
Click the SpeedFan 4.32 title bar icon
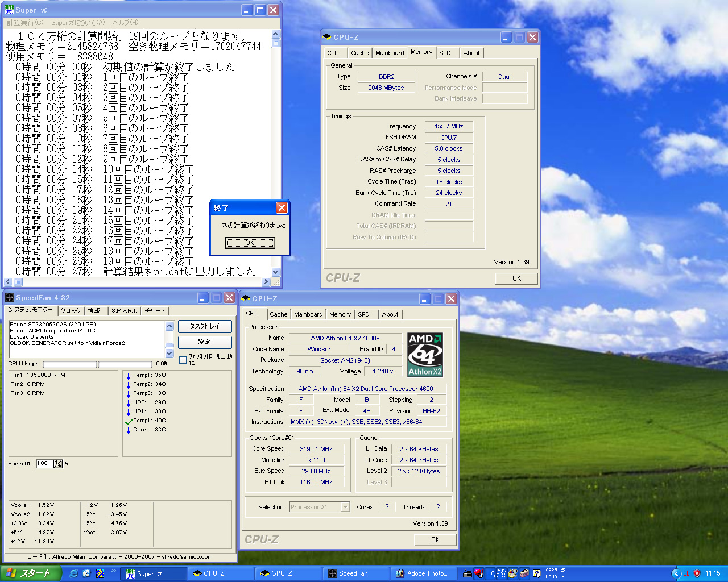[9, 297]
